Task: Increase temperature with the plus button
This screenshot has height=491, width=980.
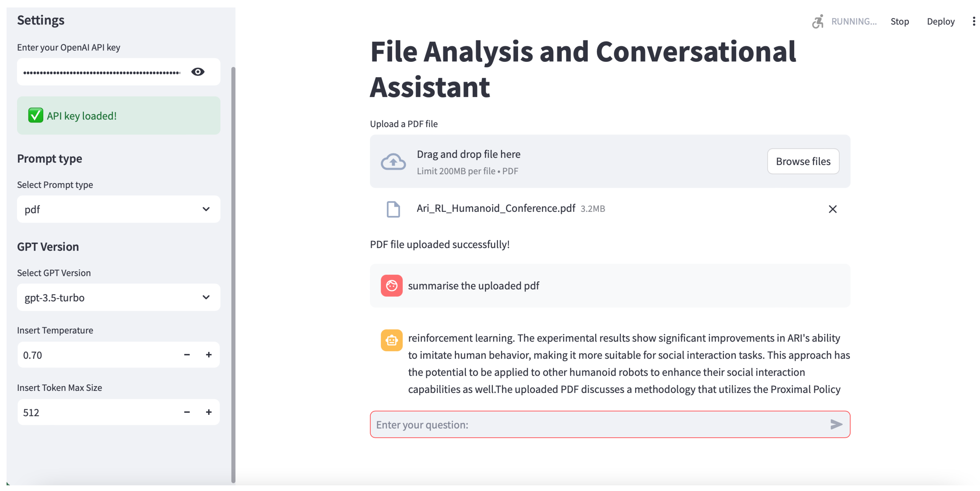Action: click(209, 355)
